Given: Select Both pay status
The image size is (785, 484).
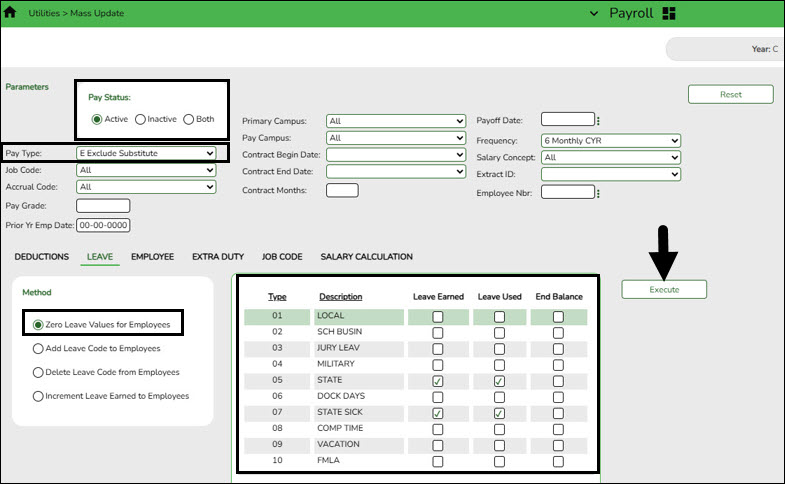Looking at the screenshot, I should [188, 120].
